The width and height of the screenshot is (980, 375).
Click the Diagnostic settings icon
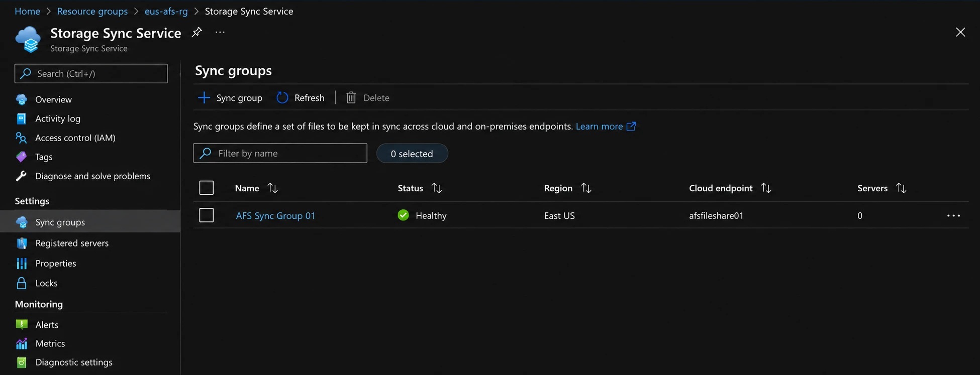[22, 362]
